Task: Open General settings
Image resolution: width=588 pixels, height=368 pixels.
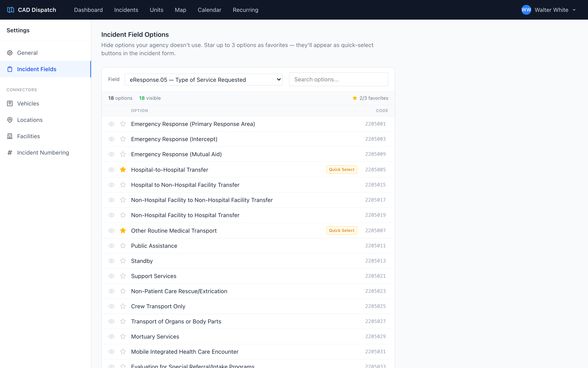Action: click(46, 53)
